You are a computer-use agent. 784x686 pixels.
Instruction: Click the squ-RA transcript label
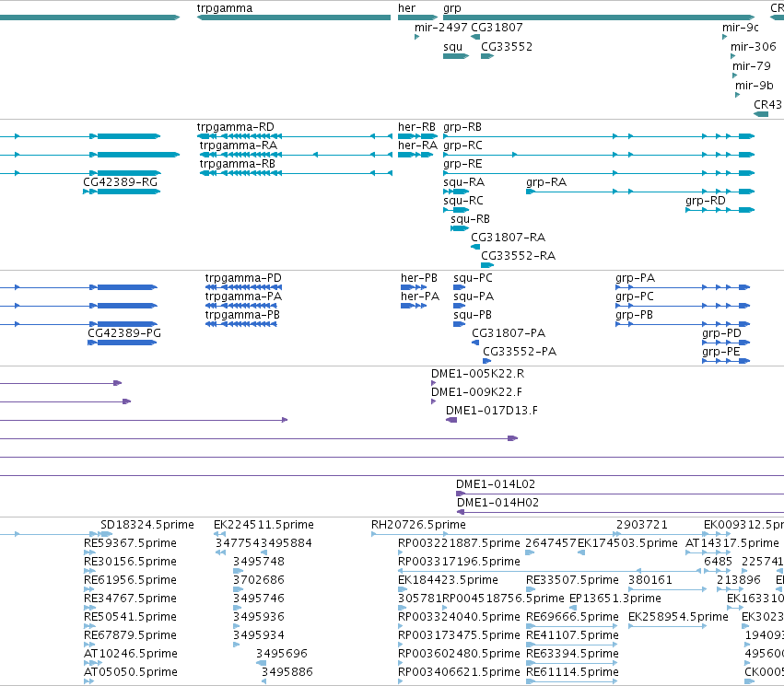(464, 183)
